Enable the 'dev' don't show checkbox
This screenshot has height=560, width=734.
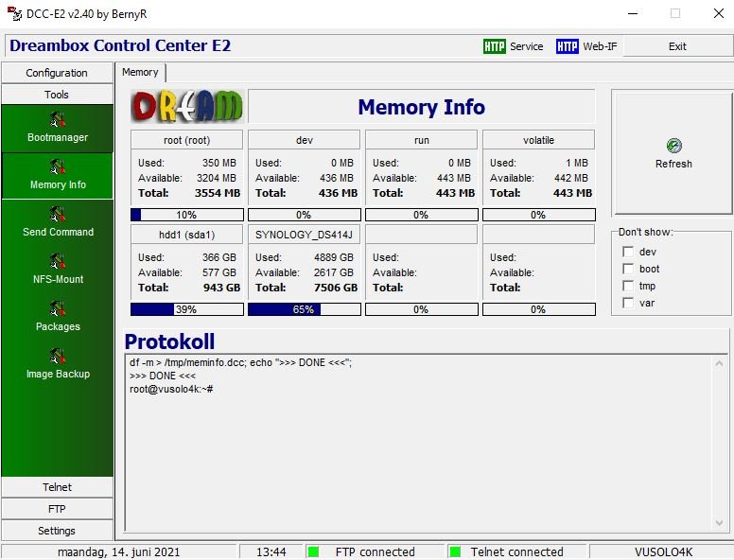628,252
